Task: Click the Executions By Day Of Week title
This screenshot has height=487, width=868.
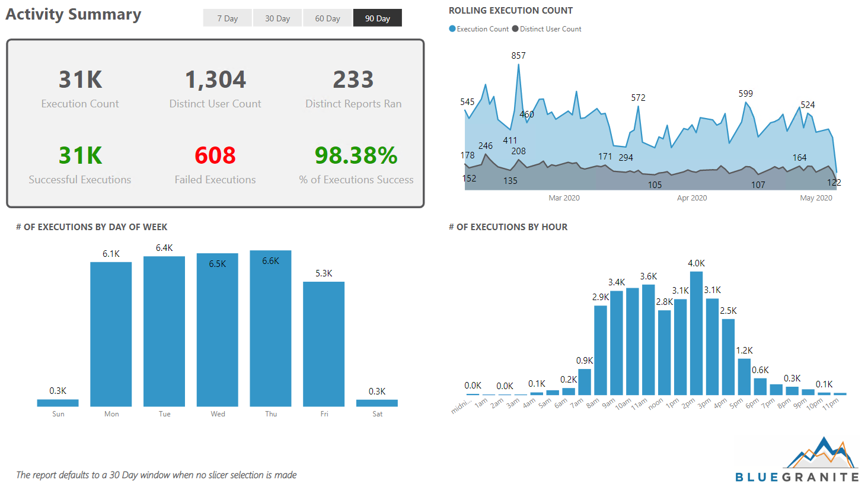Action: (92, 227)
